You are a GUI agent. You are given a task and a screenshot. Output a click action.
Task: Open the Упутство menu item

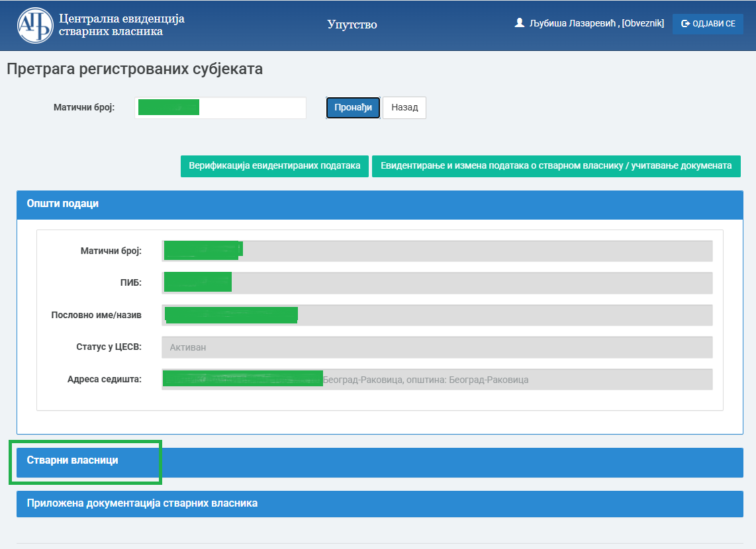point(352,24)
